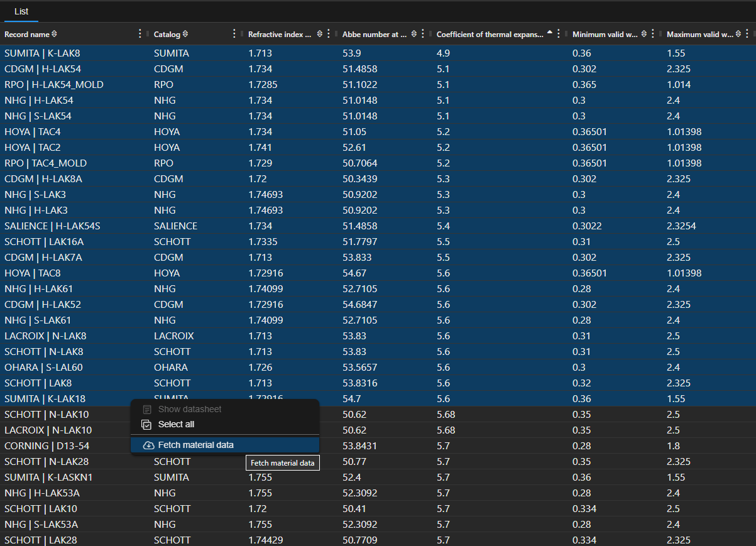Click the Maximum valid wavelength header label
Viewport: 756px width, 546px height.
pyautogui.click(x=699, y=34)
